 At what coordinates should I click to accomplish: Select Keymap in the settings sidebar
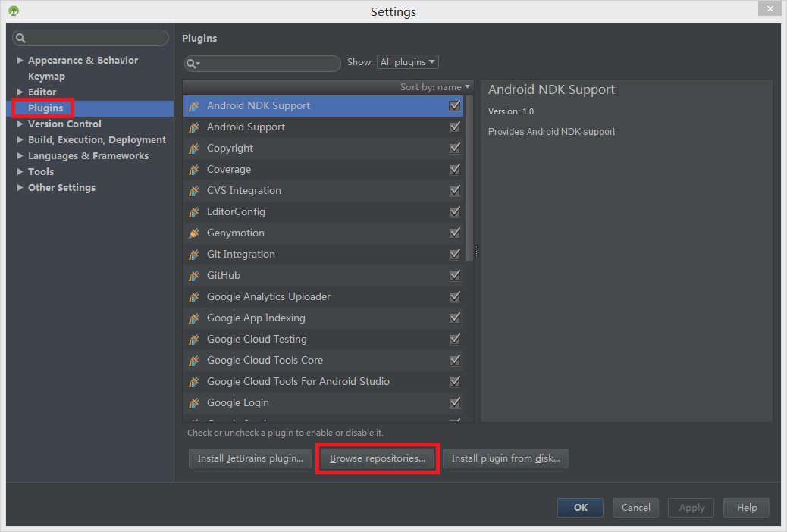pos(46,77)
